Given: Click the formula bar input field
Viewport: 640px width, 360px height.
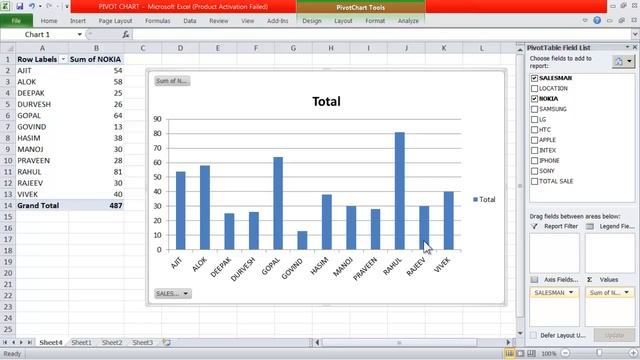Looking at the screenshot, I should click(x=382, y=35).
